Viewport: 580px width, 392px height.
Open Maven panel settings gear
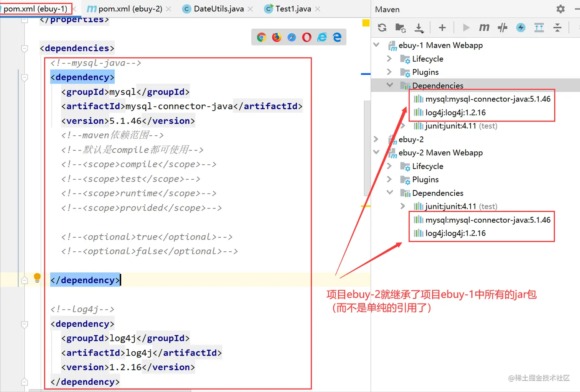click(x=560, y=9)
